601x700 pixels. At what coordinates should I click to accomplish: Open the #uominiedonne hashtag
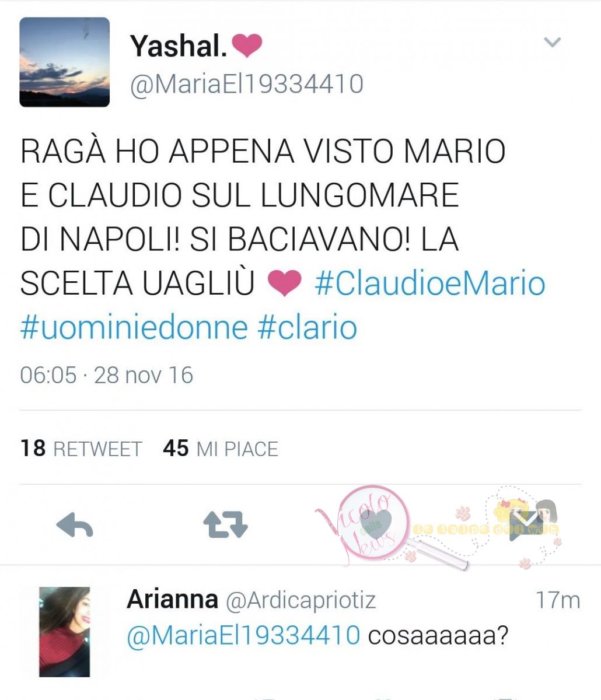tap(134, 327)
